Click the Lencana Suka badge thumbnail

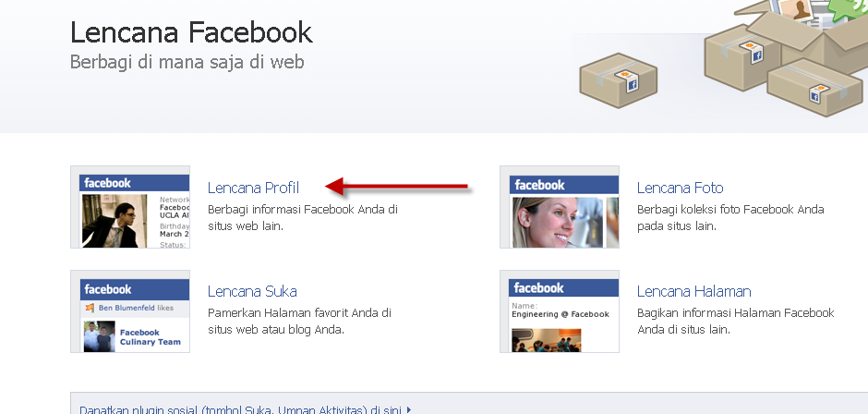pyautogui.click(x=130, y=311)
